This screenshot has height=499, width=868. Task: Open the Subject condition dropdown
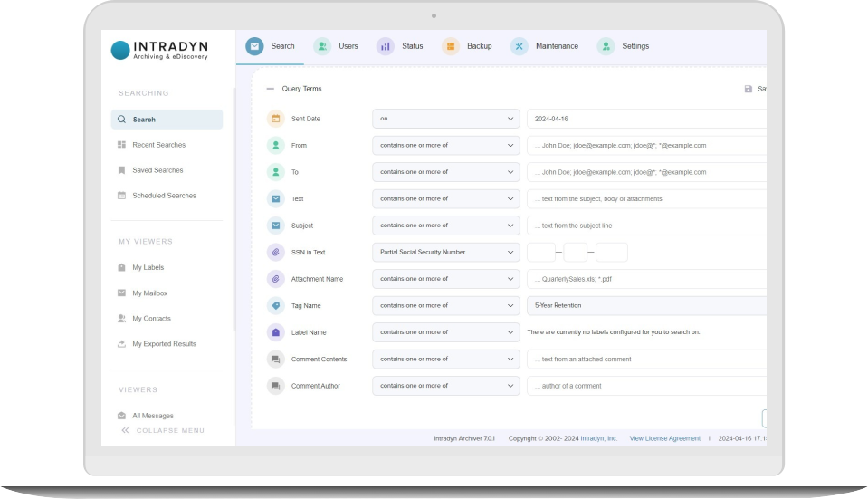pos(446,226)
